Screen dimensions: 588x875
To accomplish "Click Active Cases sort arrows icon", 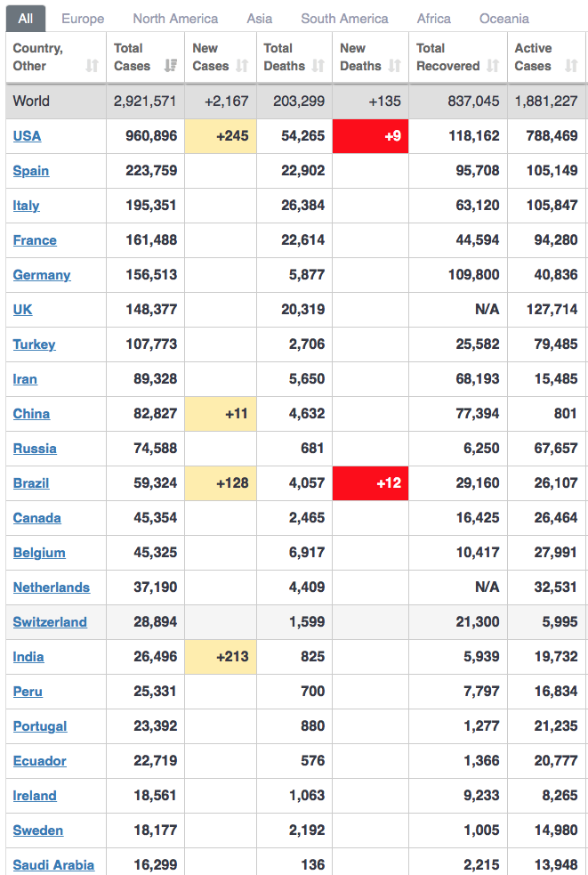I will pos(571,66).
